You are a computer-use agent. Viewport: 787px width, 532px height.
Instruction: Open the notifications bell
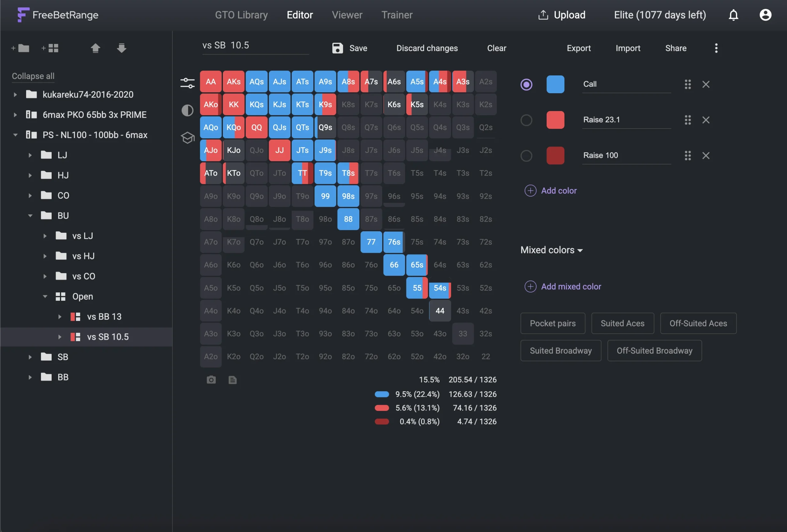[733, 15]
